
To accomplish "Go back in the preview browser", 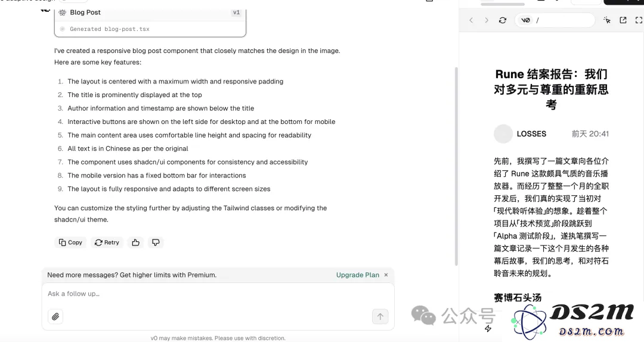I will [x=471, y=20].
